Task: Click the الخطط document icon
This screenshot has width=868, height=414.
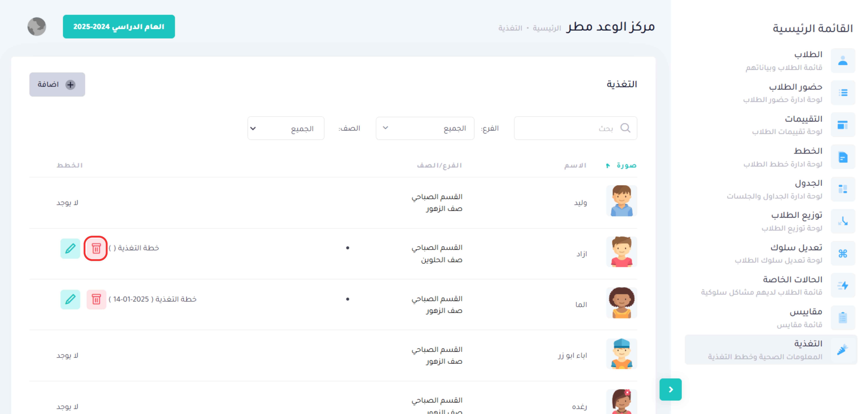Action: [x=843, y=157]
